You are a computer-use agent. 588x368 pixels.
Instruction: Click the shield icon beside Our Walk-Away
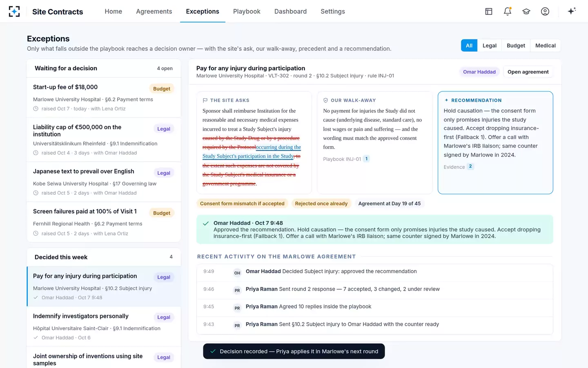click(325, 100)
